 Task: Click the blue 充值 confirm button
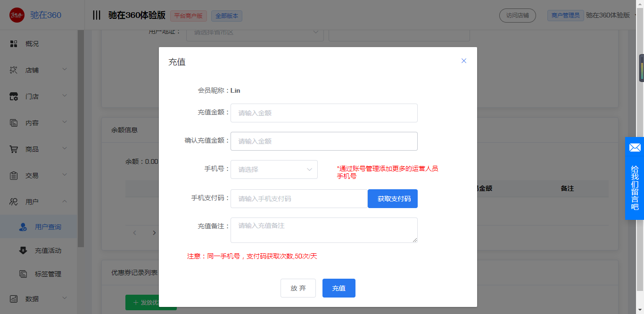pos(339,288)
